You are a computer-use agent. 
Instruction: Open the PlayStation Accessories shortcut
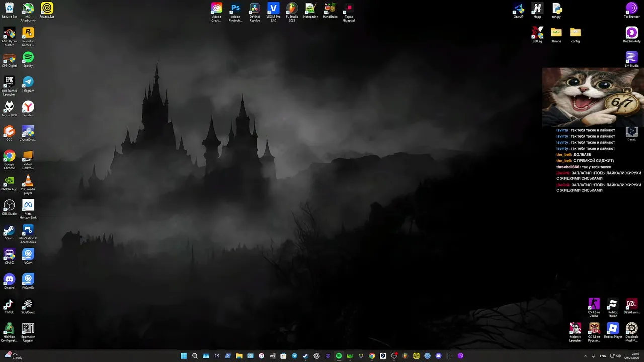point(28,234)
